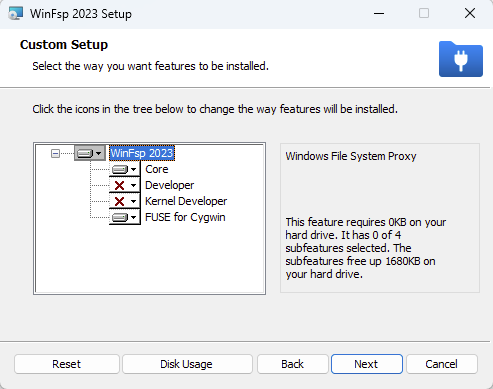Open the WinFsp 2023 feature install dropdown

(x=90, y=153)
